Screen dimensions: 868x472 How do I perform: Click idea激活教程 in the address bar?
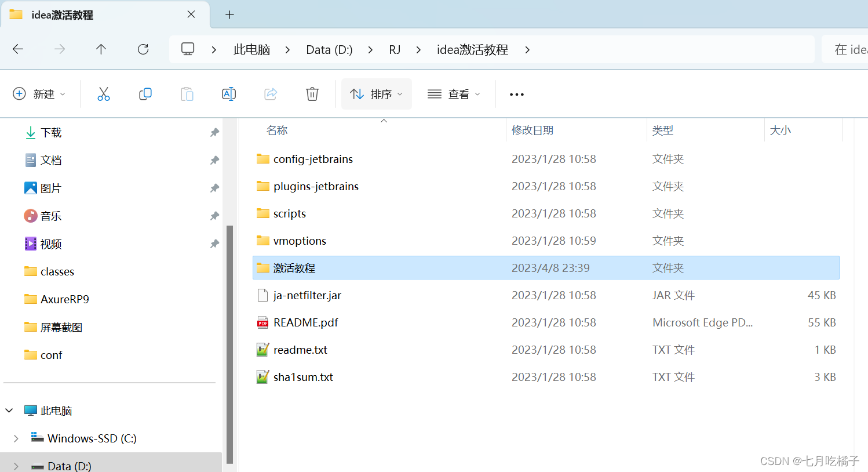pyautogui.click(x=472, y=50)
